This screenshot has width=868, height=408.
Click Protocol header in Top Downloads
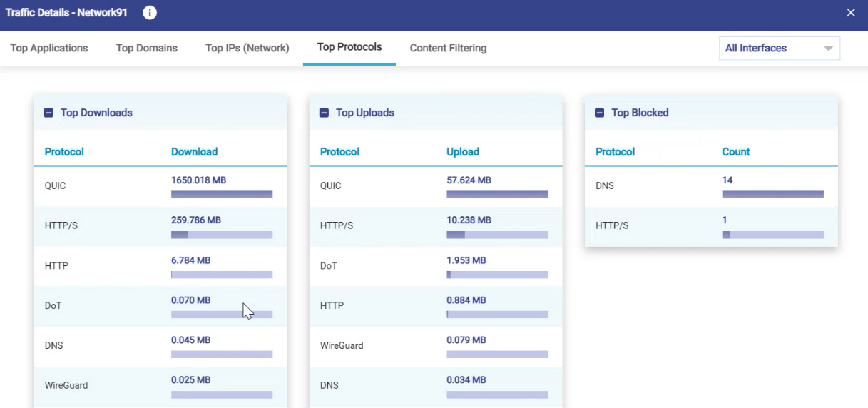pyautogui.click(x=64, y=152)
